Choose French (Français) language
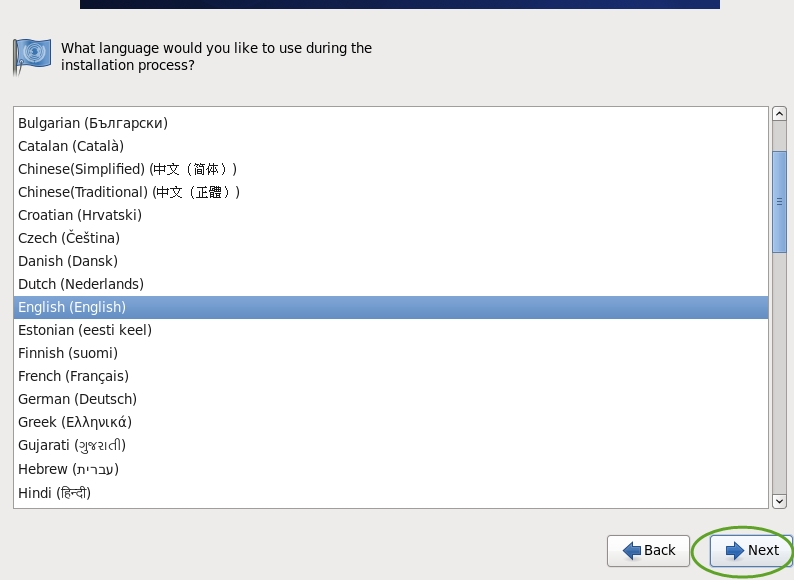The width and height of the screenshot is (794, 580). tap(391, 376)
